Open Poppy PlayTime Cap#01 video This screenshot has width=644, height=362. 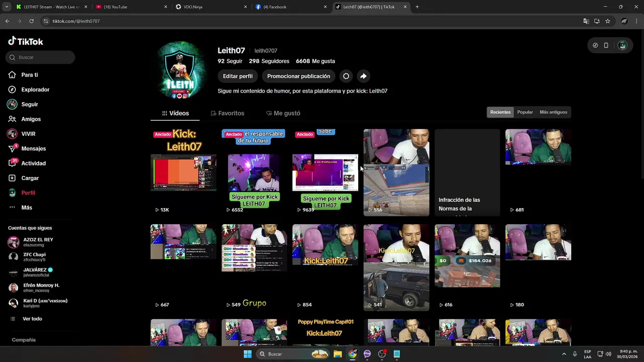[x=325, y=332]
